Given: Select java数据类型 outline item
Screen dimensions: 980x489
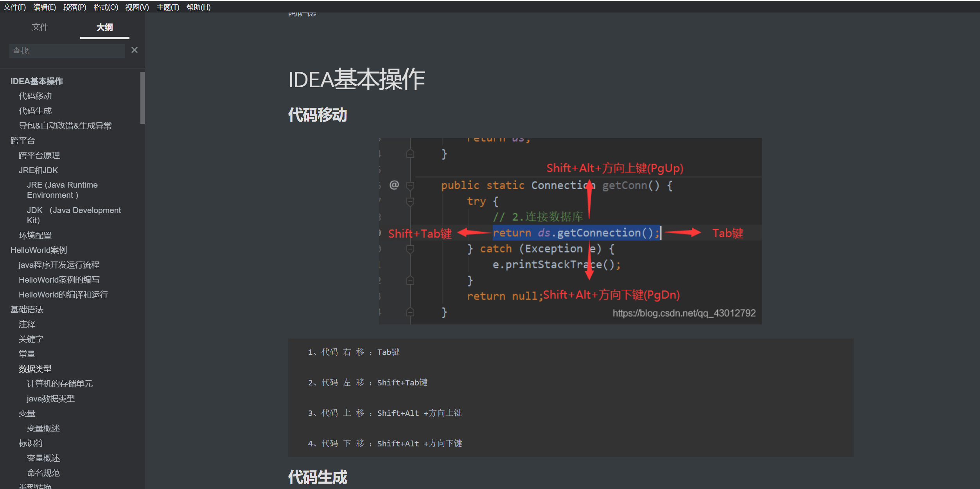Looking at the screenshot, I should (51, 399).
